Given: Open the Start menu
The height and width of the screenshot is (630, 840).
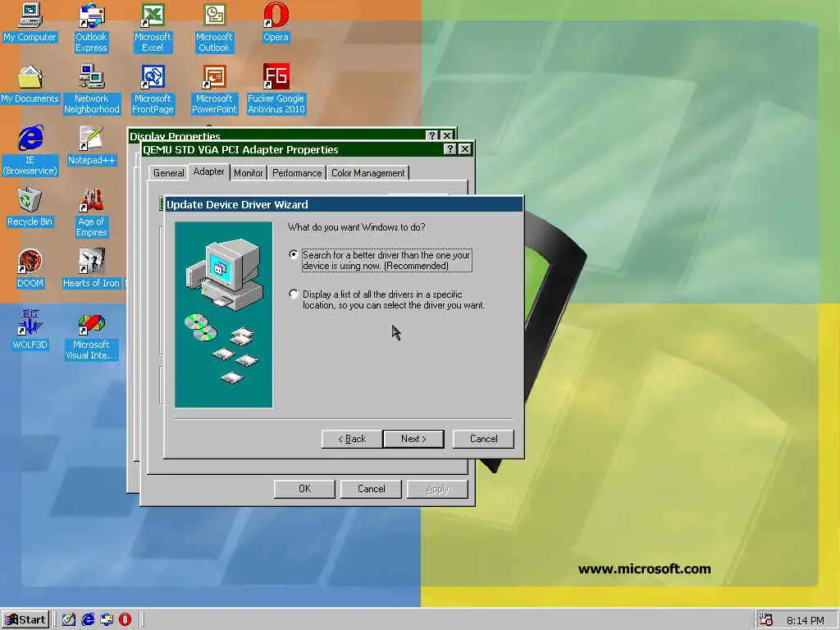Looking at the screenshot, I should pos(25,620).
